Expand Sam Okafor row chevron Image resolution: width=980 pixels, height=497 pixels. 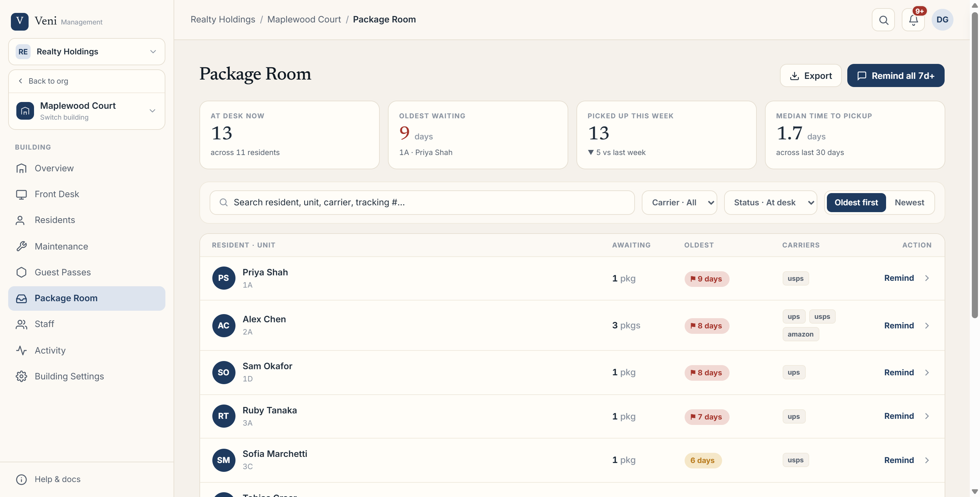[927, 372]
